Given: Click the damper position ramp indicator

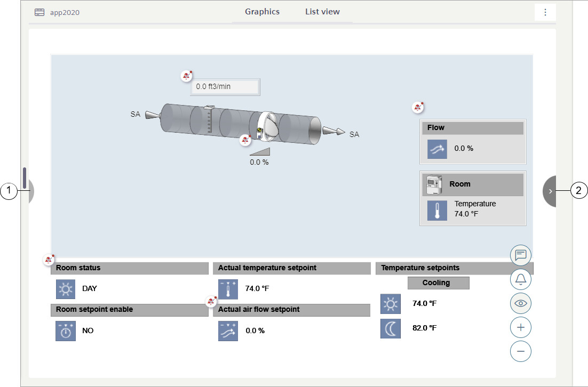Looking at the screenshot, I should coord(259,152).
